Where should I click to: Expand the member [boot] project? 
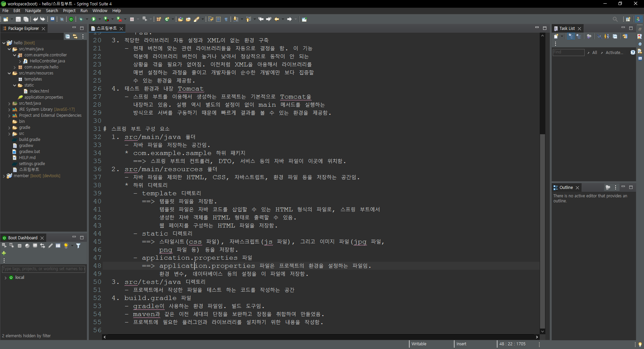tap(4, 176)
